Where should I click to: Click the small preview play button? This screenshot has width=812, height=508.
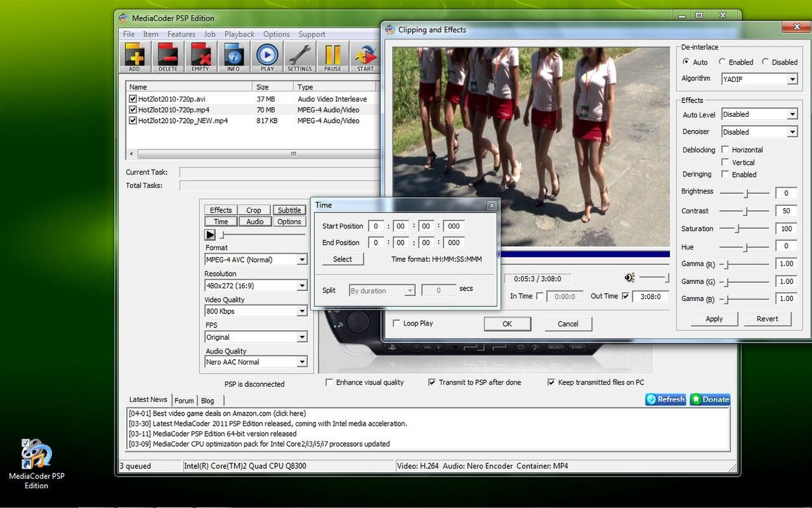coord(210,235)
